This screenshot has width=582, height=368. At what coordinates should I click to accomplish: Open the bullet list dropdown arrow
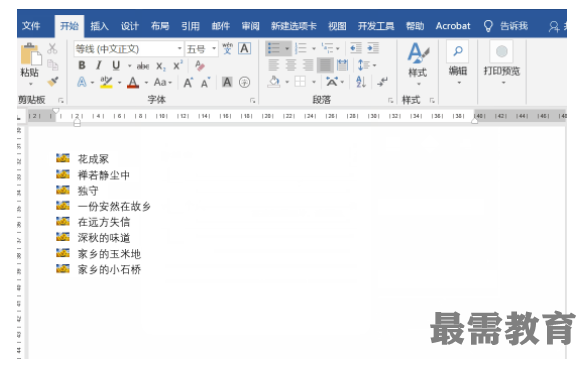tap(287, 49)
